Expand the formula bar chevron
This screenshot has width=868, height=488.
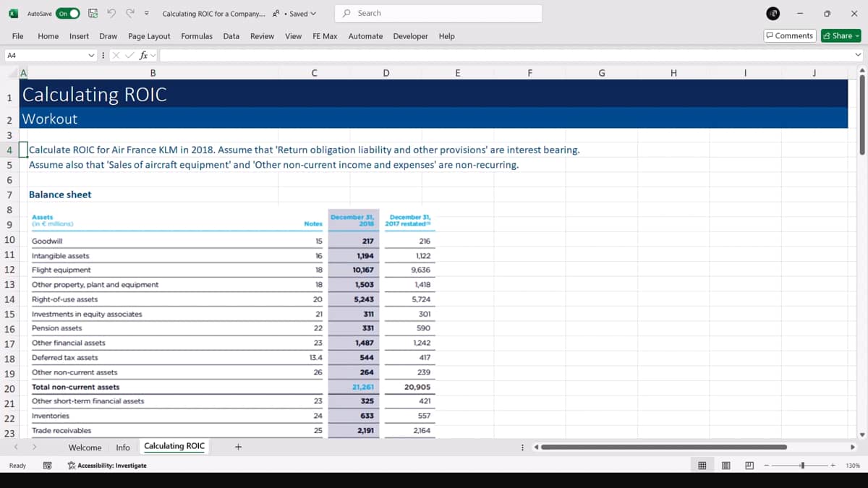(859, 55)
